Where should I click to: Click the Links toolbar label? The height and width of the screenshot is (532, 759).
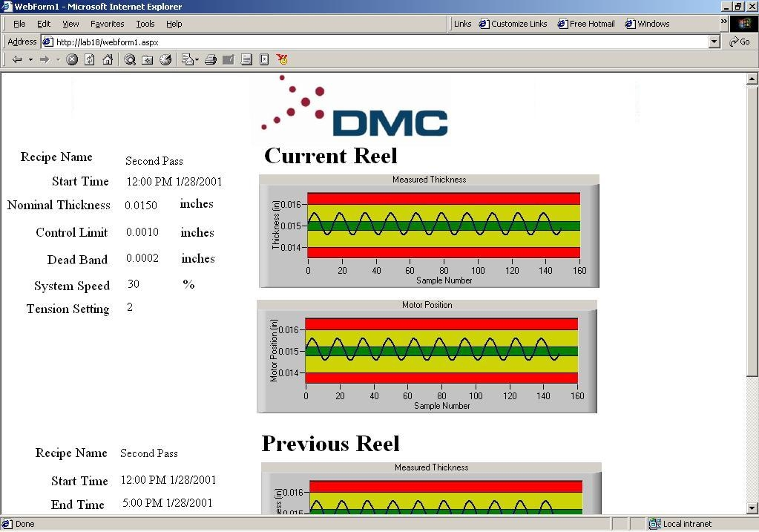tap(462, 24)
